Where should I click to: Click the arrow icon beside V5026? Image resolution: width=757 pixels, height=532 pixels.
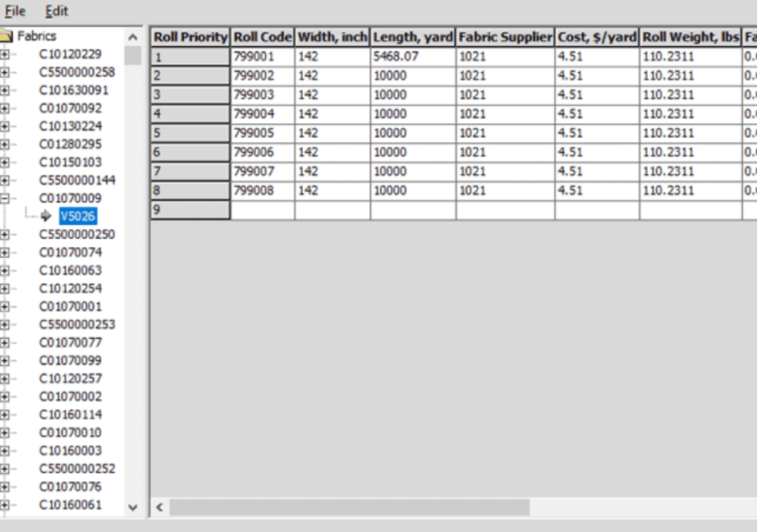(x=46, y=216)
